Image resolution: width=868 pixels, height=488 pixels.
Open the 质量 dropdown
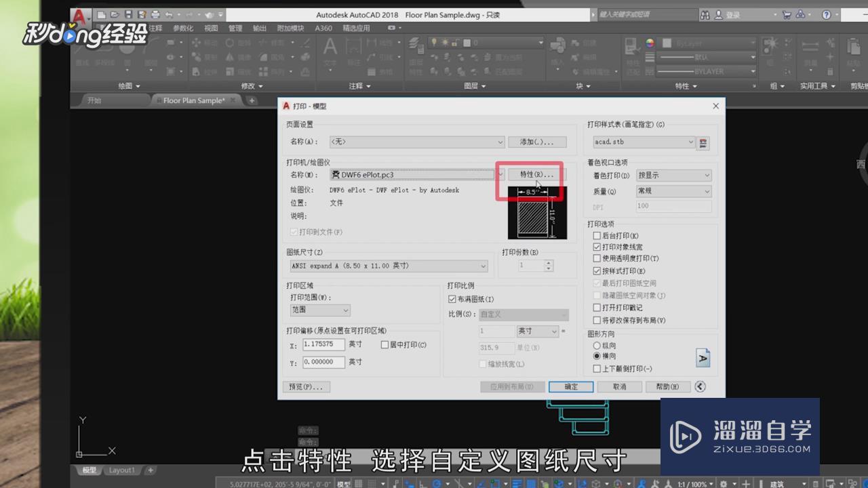[673, 192]
